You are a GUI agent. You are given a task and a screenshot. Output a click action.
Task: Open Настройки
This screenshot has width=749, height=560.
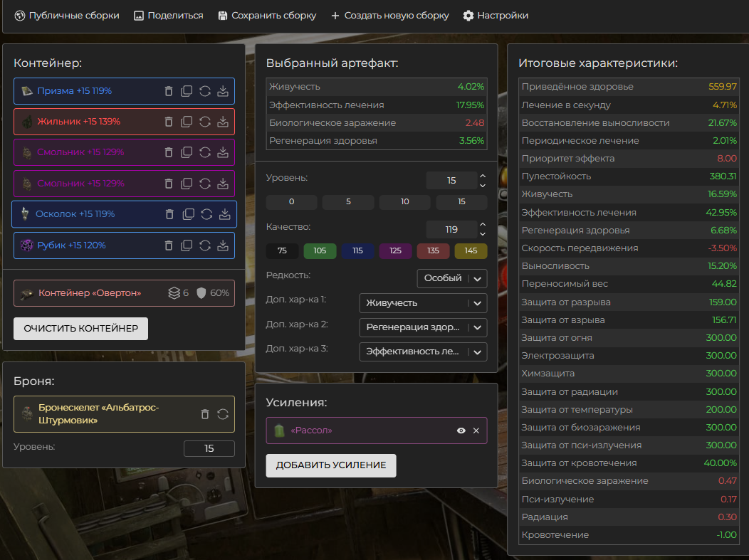[x=496, y=16]
